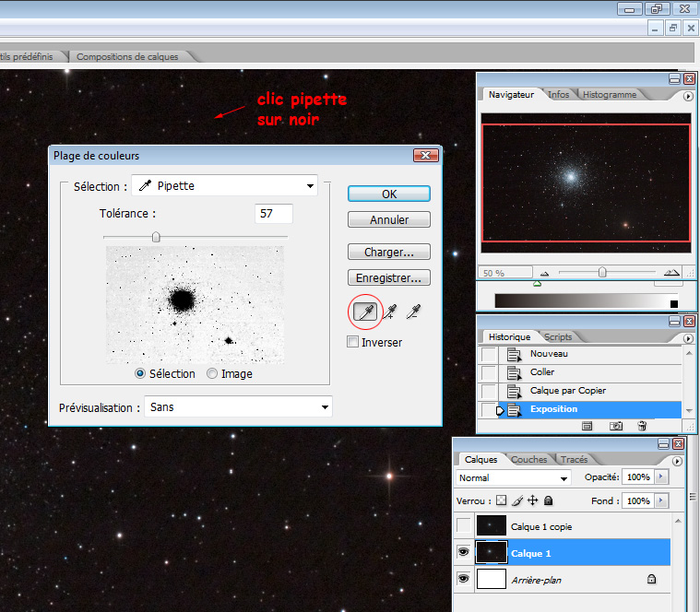Image resolution: width=700 pixels, height=612 pixels.
Task: Set history brush source at Calque par Copier
Action: [x=489, y=392]
